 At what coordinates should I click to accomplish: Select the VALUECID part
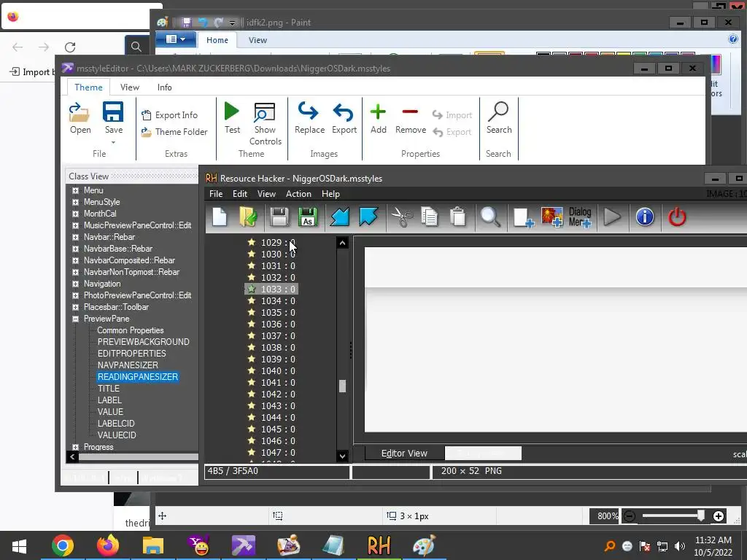117,435
